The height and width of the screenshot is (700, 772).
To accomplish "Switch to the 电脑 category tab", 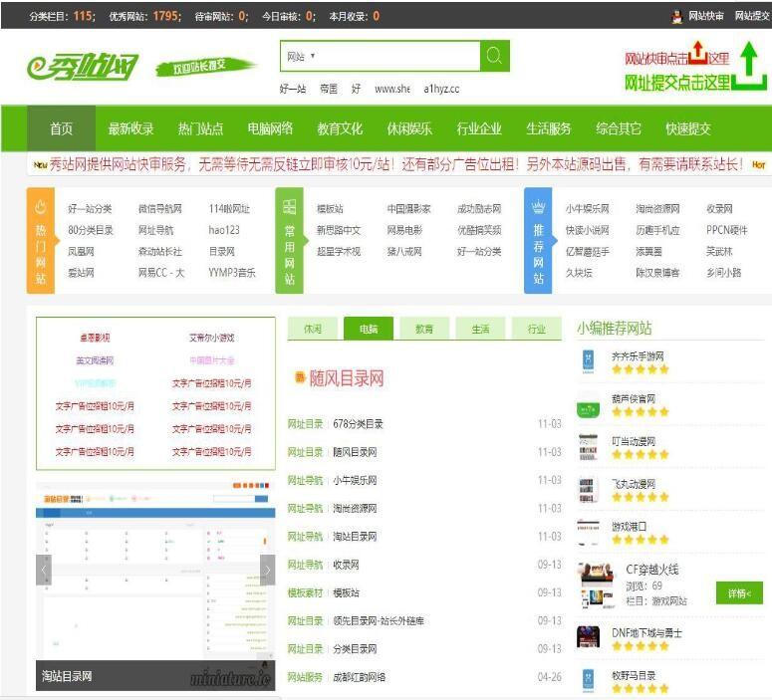I will pyautogui.click(x=369, y=329).
